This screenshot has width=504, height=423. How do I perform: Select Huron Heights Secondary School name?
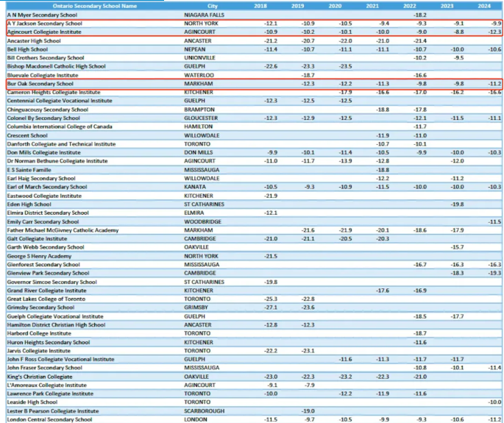(49, 343)
